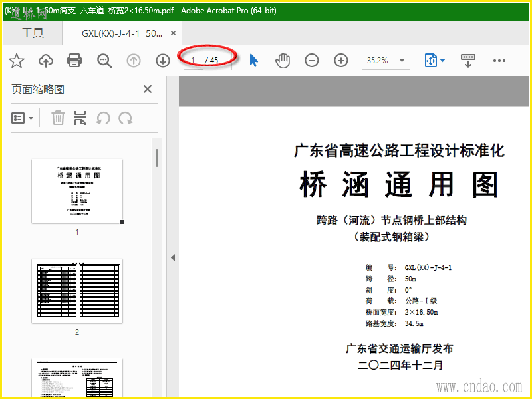Viewport: 532px width, 399px height.
Task: Click the current page number field
Action: coord(193,61)
